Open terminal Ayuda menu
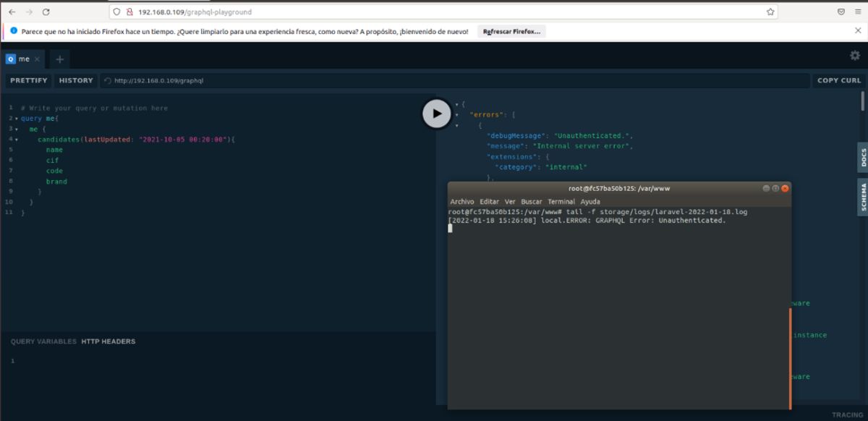Screen dimensions: 868x421 click(590, 201)
